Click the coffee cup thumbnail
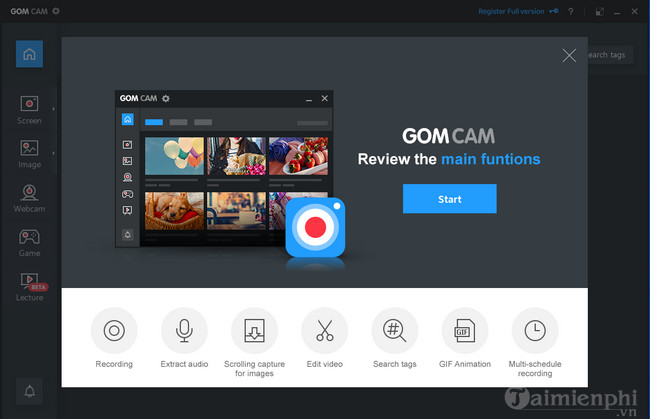The height and width of the screenshot is (419, 650). pyautogui.click(x=236, y=211)
